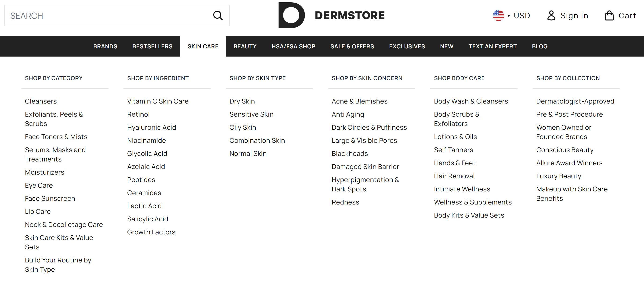Click TEXT AN EXPERT in the navbar
Viewport: 644px width, 283px height.
pos(492,46)
